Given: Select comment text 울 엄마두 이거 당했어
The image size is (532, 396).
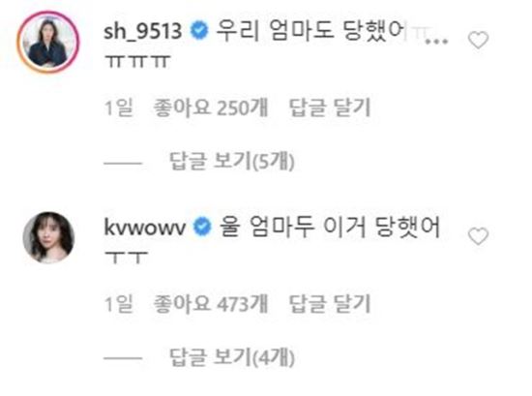Looking at the screenshot, I should click(x=330, y=227).
